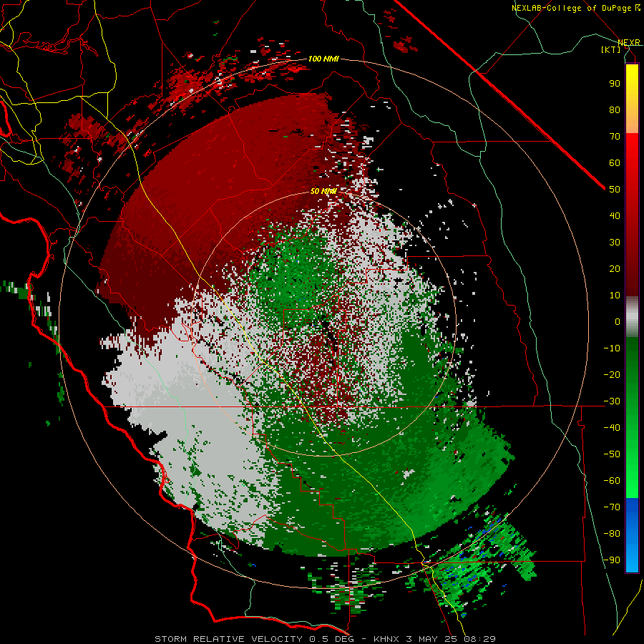644x644 pixels.
Task: Click the KHNX station ID in the caption
Action: (x=386, y=639)
